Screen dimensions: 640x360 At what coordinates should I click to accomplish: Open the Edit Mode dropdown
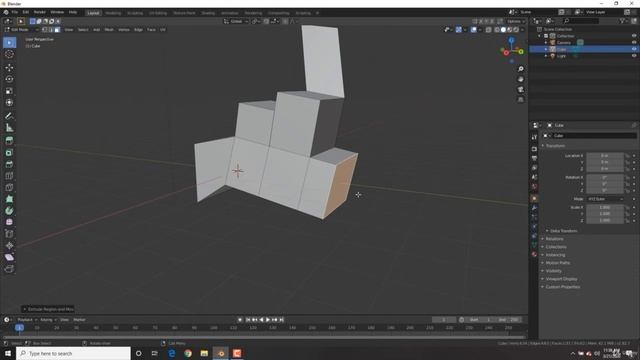(21, 30)
